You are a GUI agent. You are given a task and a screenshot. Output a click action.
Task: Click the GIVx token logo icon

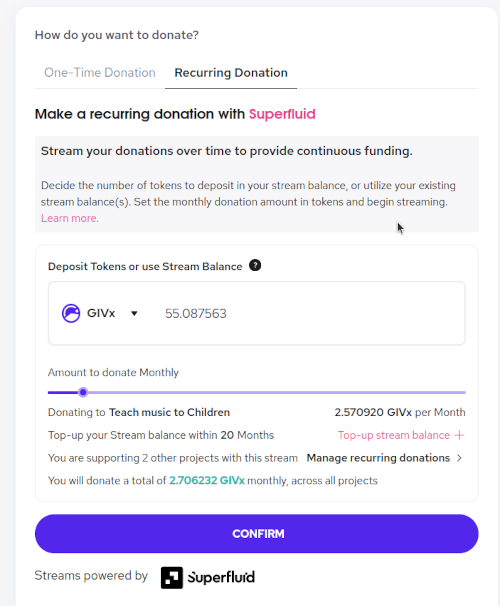[71, 313]
